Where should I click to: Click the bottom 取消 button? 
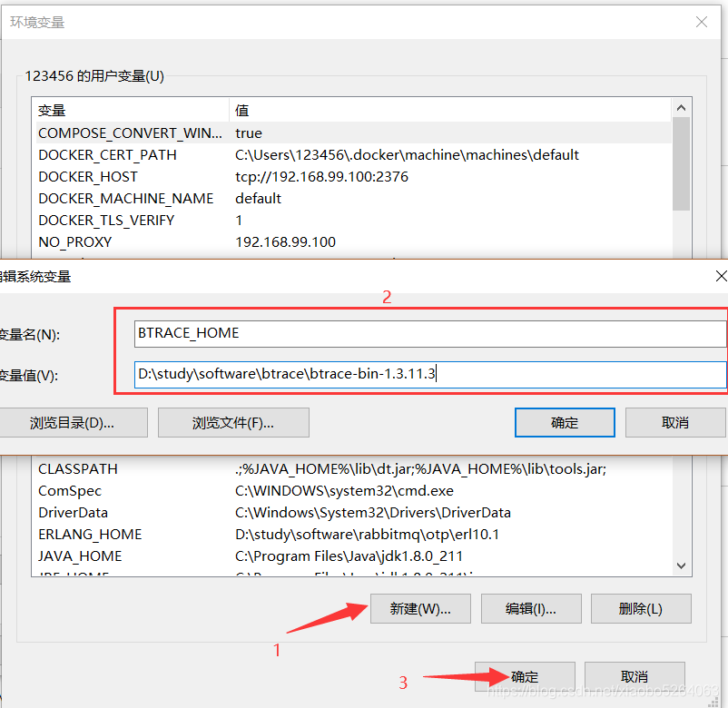pyautogui.click(x=634, y=676)
